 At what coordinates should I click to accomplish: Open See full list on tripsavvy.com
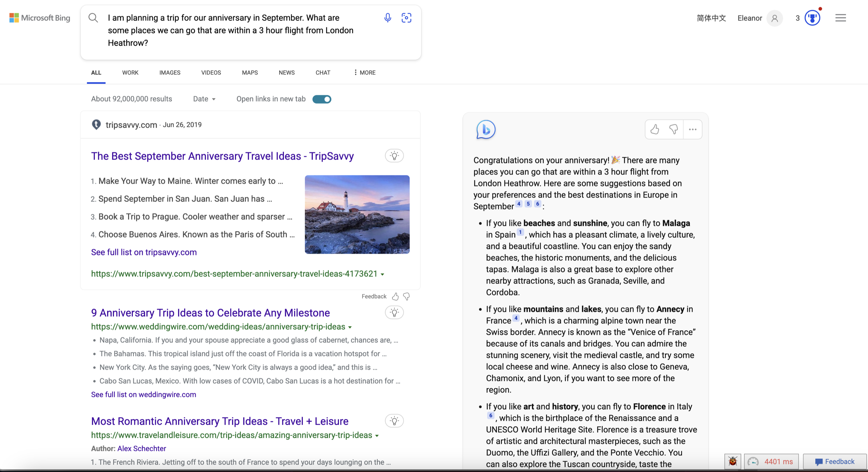[x=144, y=252]
